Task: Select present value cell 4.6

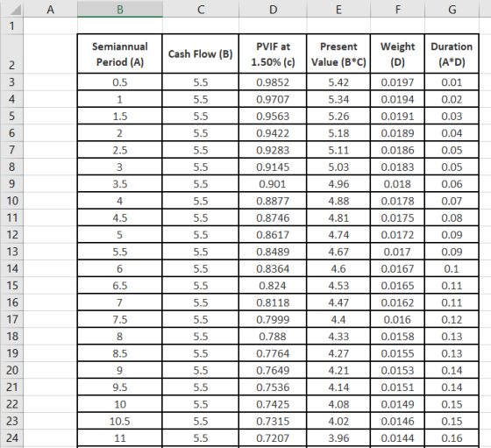Action: pyautogui.click(x=338, y=268)
